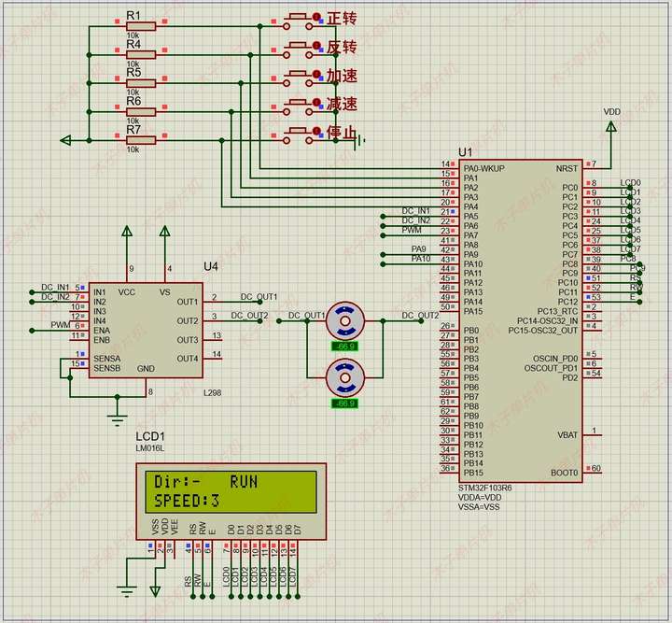The height and width of the screenshot is (623, 672).
Task: Click the 反转 push button's red actuator
Action: coord(316,46)
